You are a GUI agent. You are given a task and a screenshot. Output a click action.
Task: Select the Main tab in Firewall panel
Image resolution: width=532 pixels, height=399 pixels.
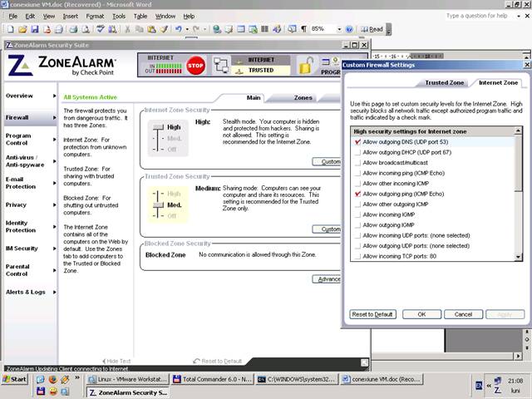point(254,98)
